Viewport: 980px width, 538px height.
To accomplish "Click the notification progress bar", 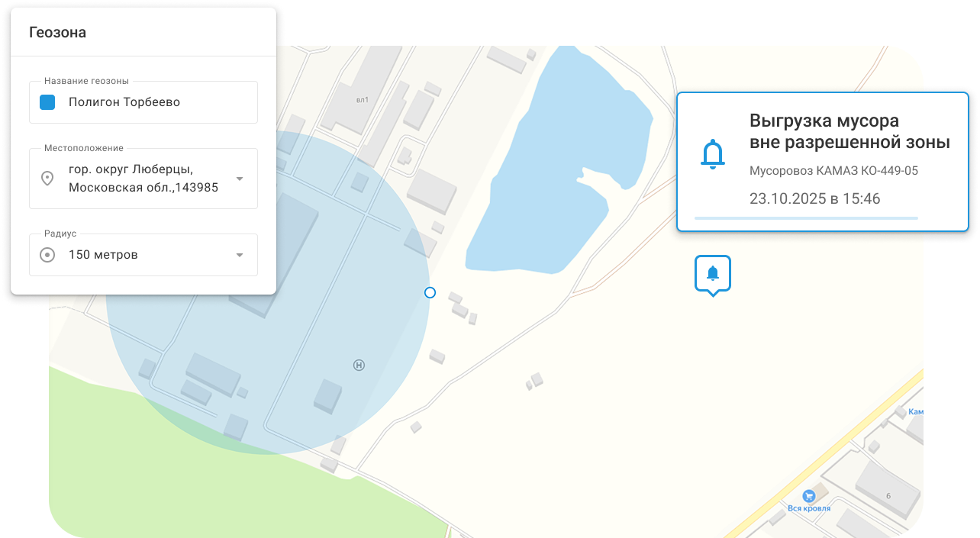I will pyautogui.click(x=806, y=218).
